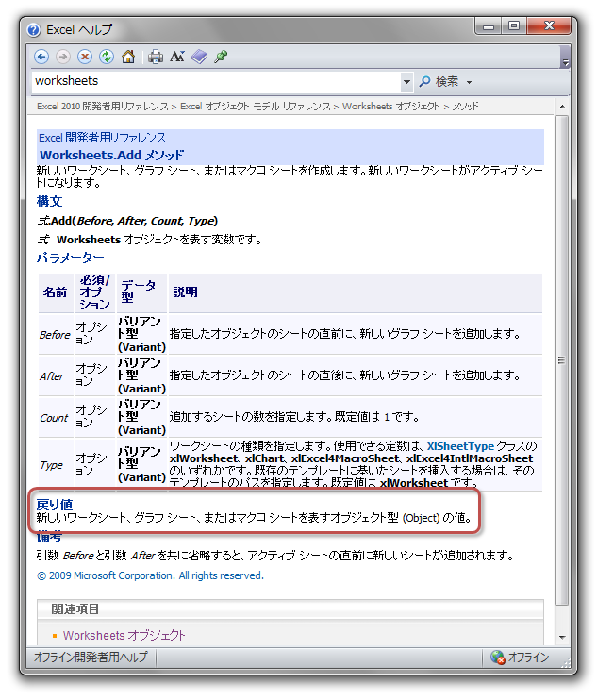The image size is (597, 700).
Task: Open Worksheets オブジェクト breadcrumb link
Action: 390,107
